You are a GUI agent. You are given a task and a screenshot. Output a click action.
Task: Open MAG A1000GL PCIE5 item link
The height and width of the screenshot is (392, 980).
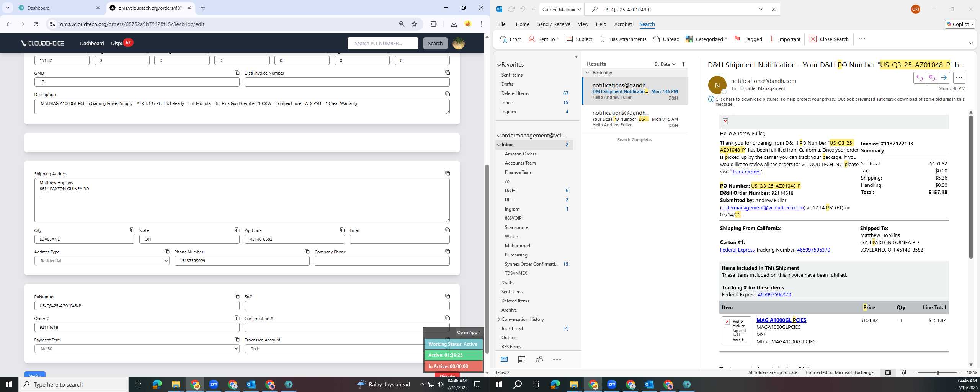coord(781,320)
